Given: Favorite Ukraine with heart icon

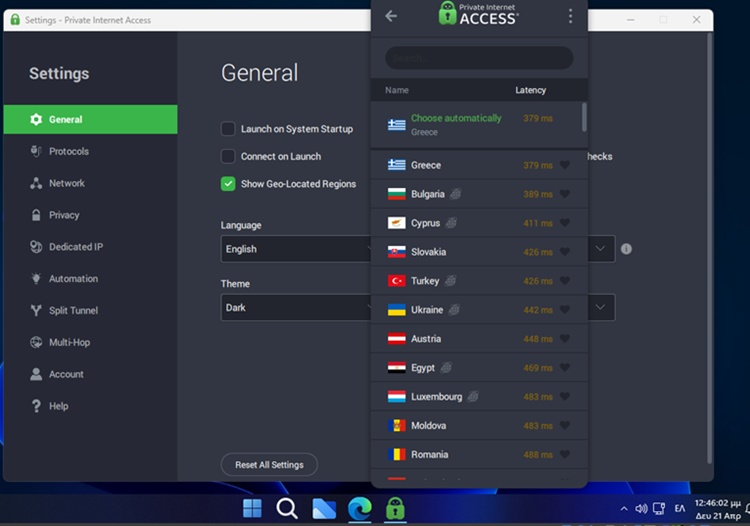Looking at the screenshot, I should point(565,310).
